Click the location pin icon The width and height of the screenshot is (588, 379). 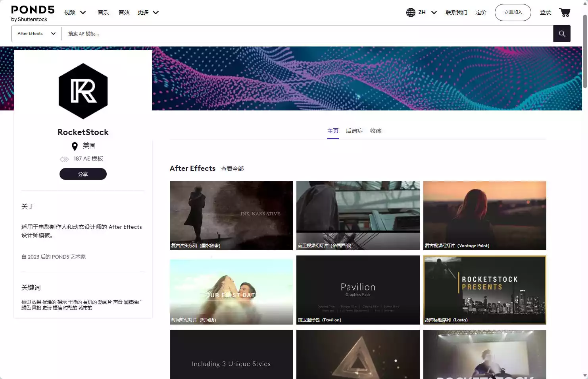tap(75, 146)
